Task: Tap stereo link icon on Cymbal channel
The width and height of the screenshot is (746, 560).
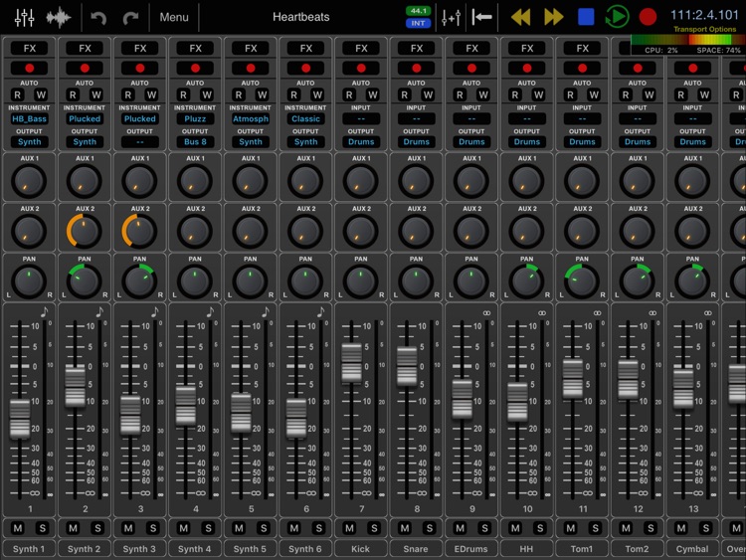Action: [x=707, y=312]
